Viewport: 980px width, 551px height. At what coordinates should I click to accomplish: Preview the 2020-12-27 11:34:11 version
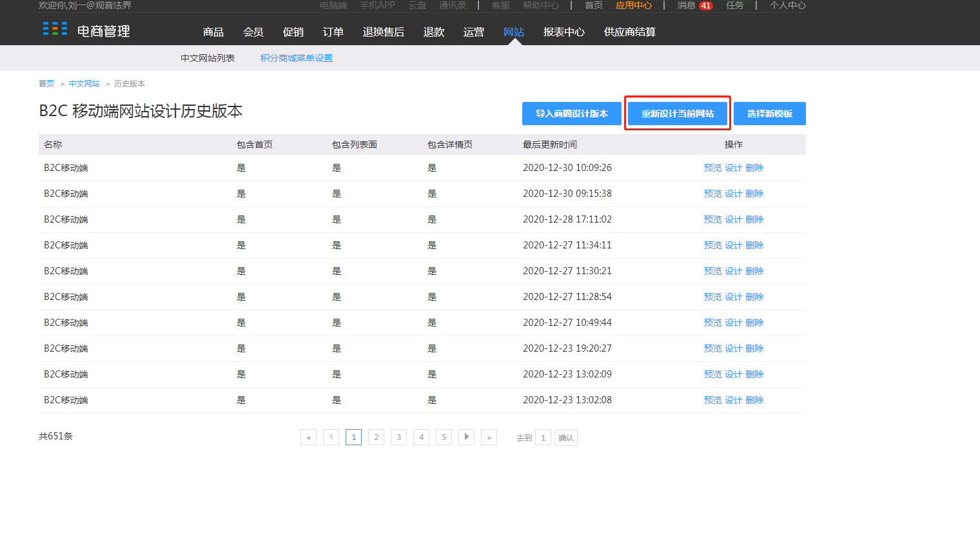(x=713, y=245)
